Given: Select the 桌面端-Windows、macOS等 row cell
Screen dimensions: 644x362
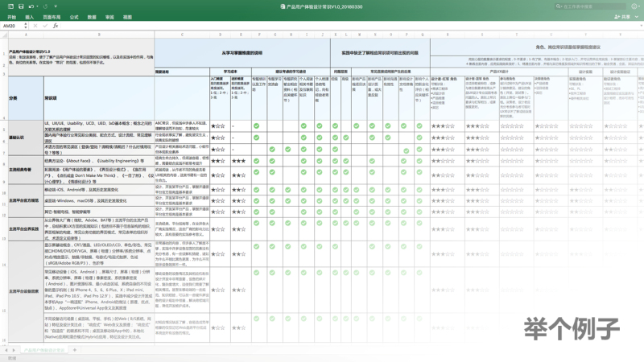Looking at the screenshot, I should coord(99,200).
